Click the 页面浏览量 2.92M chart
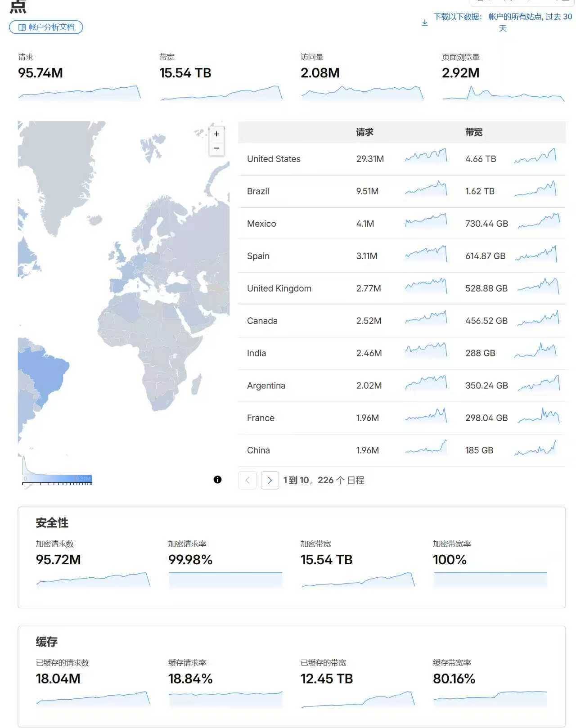576x728 pixels. click(x=503, y=93)
